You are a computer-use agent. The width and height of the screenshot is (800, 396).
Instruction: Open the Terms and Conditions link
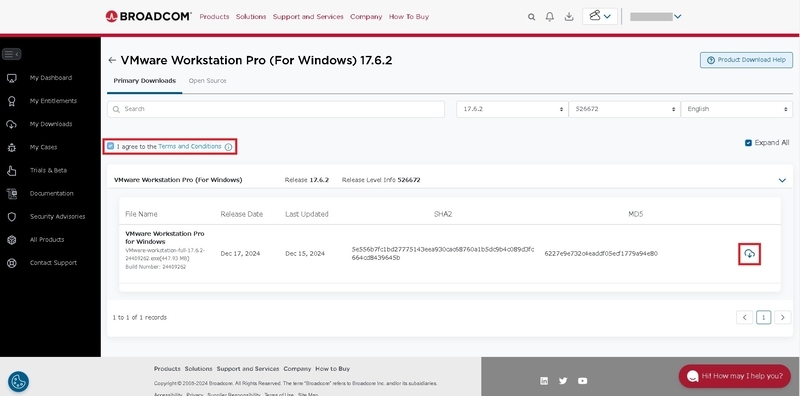click(190, 146)
